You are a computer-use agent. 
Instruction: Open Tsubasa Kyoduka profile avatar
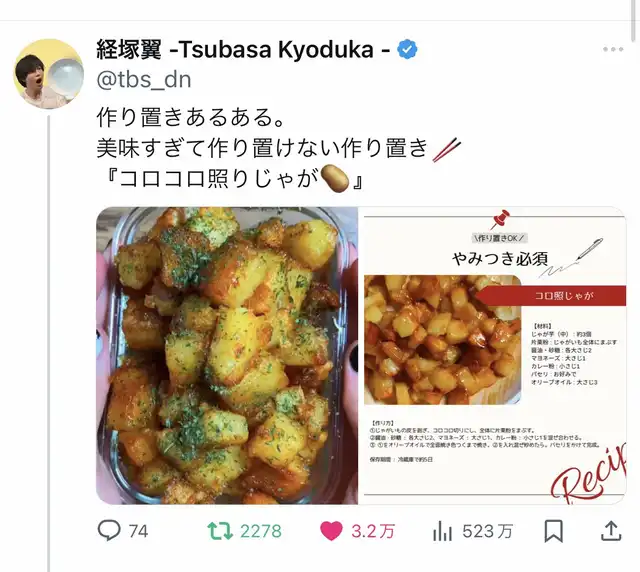(x=48, y=74)
